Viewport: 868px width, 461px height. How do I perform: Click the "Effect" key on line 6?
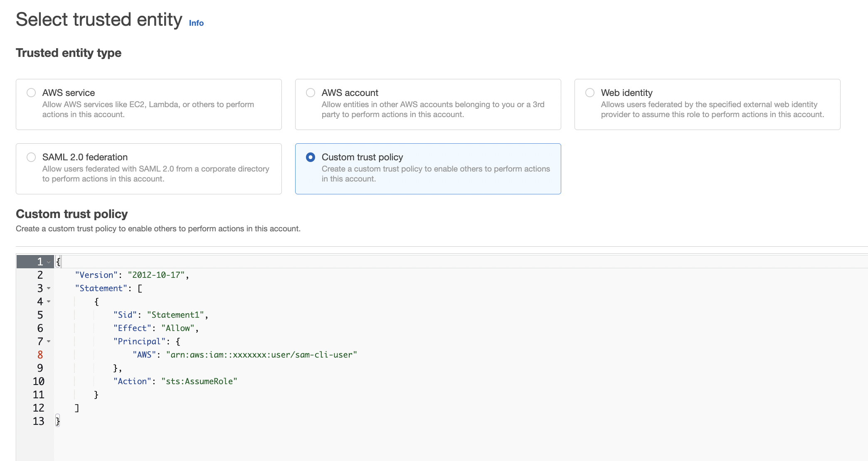click(x=132, y=328)
